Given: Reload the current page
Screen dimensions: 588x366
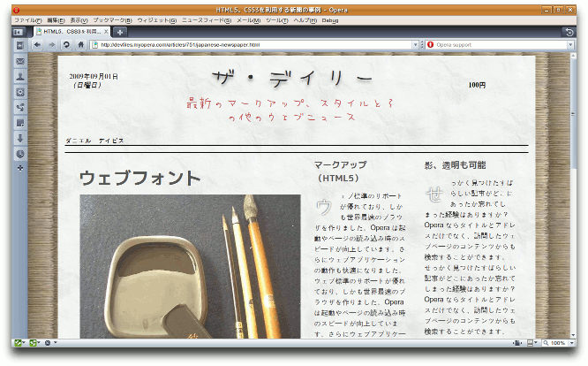Looking at the screenshot, I should [x=66, y=45].
